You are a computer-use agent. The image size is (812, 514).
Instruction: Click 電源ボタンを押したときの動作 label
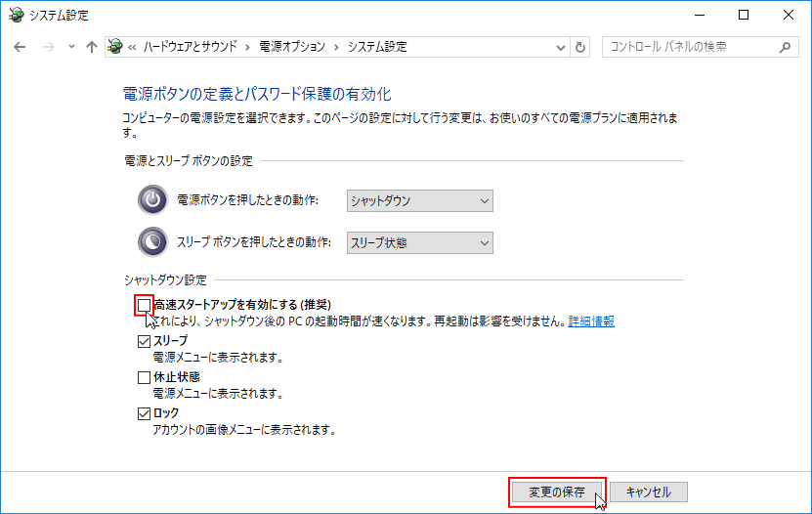[x=247, y=200]
